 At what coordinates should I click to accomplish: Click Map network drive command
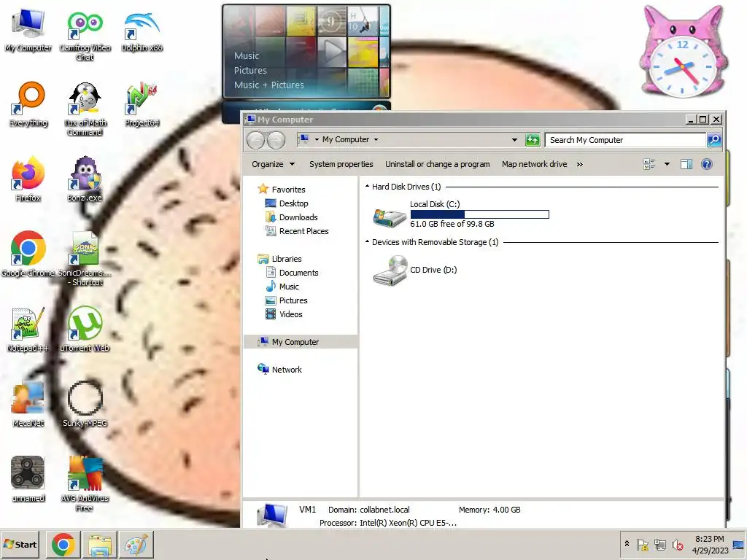pyautogui.click(x=534, y=164)
